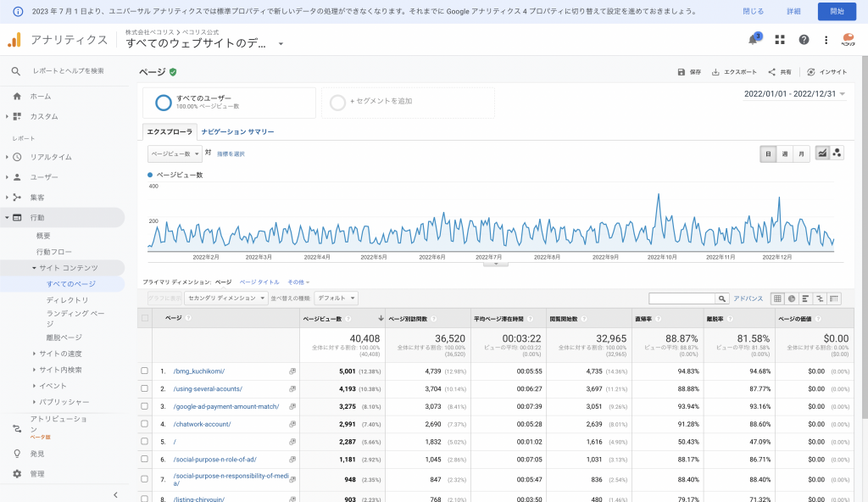Open the Google apps grid icon
This screenshot has width=868, height=502.
[x=780, y=39]
